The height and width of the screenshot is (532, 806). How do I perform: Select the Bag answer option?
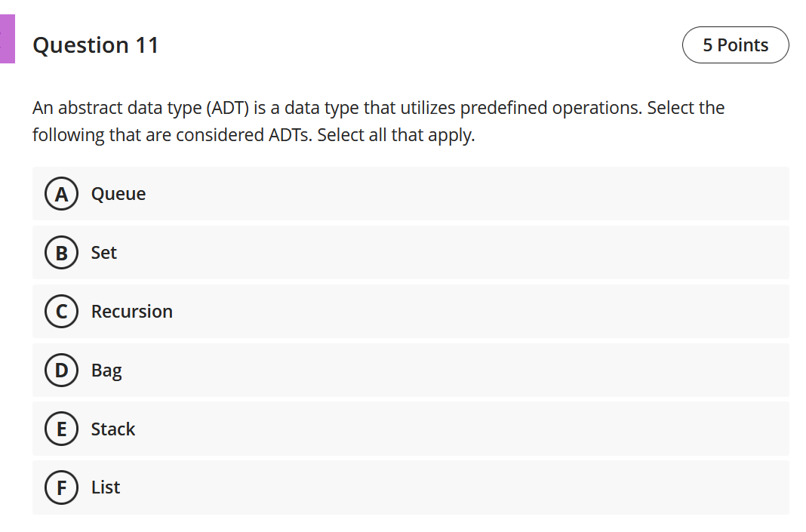coord(106,370)
